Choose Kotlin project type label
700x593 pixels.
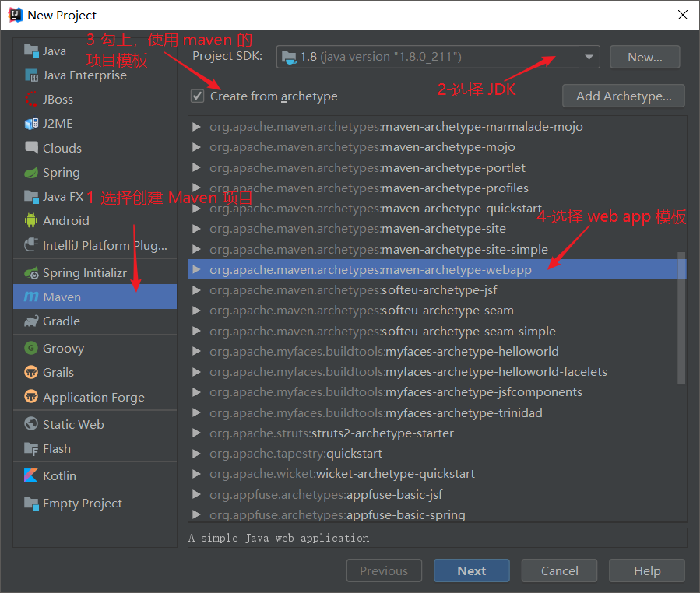59,475
